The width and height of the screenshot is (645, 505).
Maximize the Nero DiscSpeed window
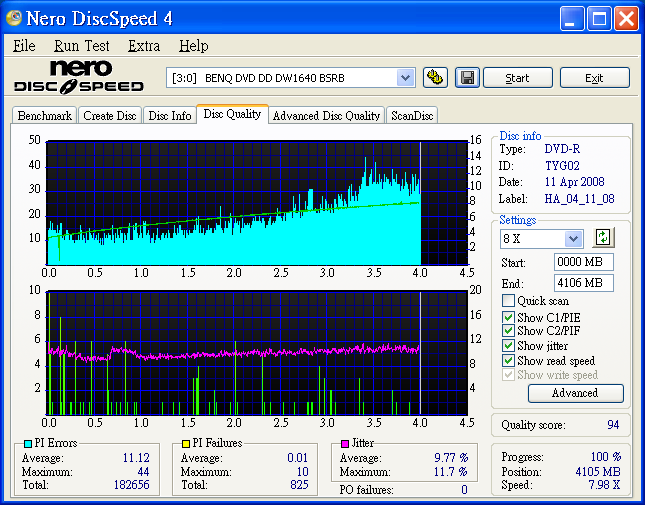[x=599, y=19]
